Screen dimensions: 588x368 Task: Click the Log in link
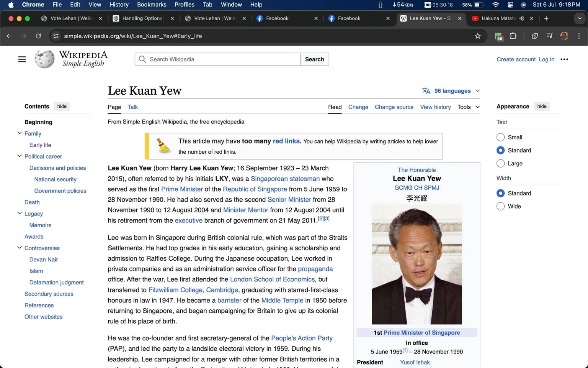547,59
